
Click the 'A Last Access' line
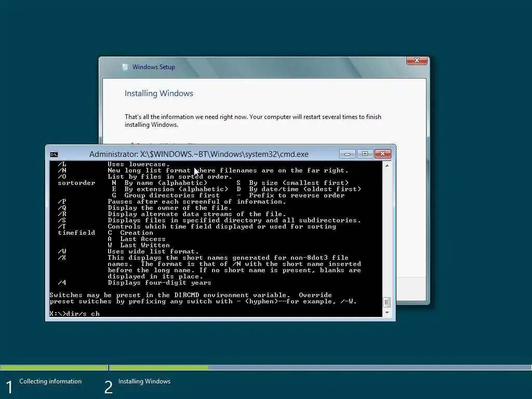pos(137,239)
